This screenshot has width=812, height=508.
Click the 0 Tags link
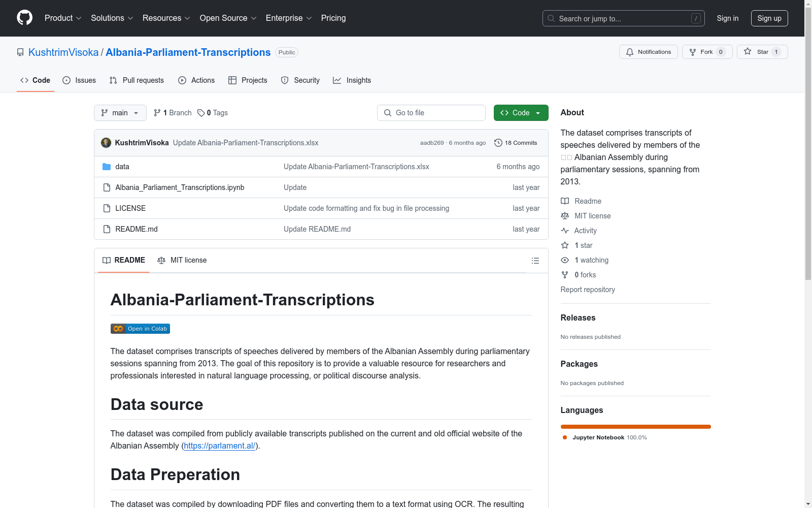tap(213, 113)
